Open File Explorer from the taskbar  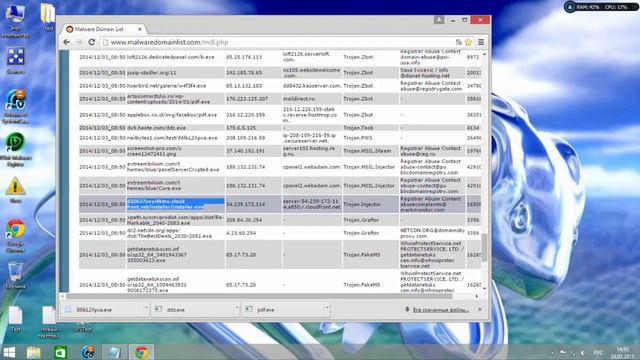(x=33, y=352)
